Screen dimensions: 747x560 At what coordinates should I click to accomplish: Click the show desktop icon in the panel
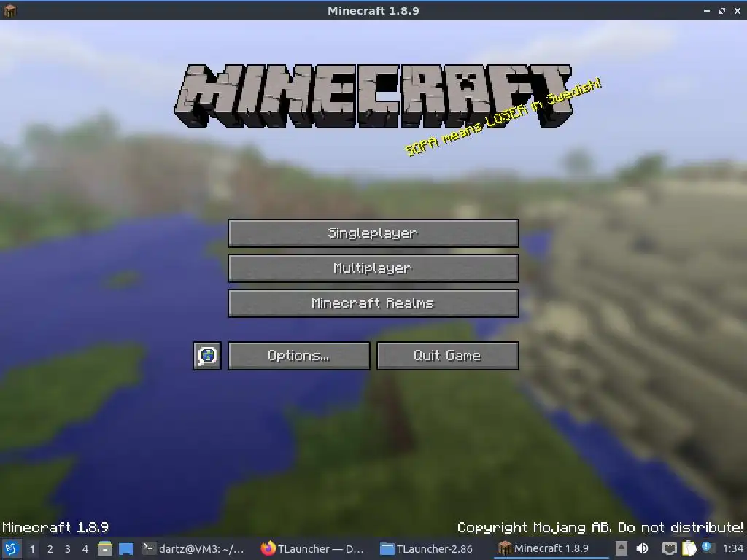point(126,548)
